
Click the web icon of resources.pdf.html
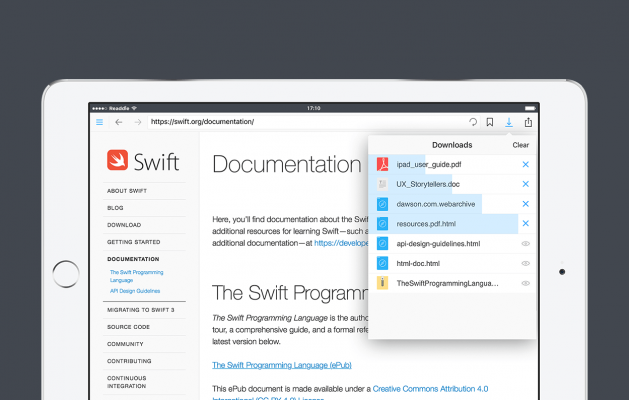pos(382,223)
